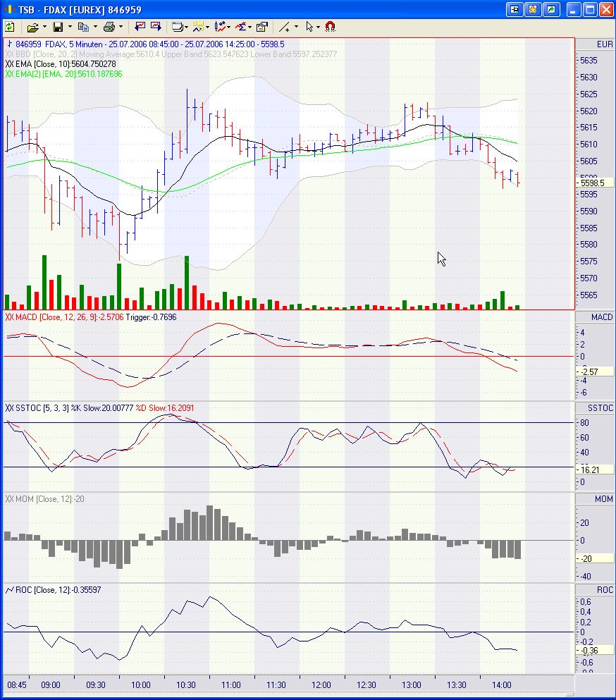Click the highlighted 5598.5 price marker
616x700 pixels.
click(593, 182)
